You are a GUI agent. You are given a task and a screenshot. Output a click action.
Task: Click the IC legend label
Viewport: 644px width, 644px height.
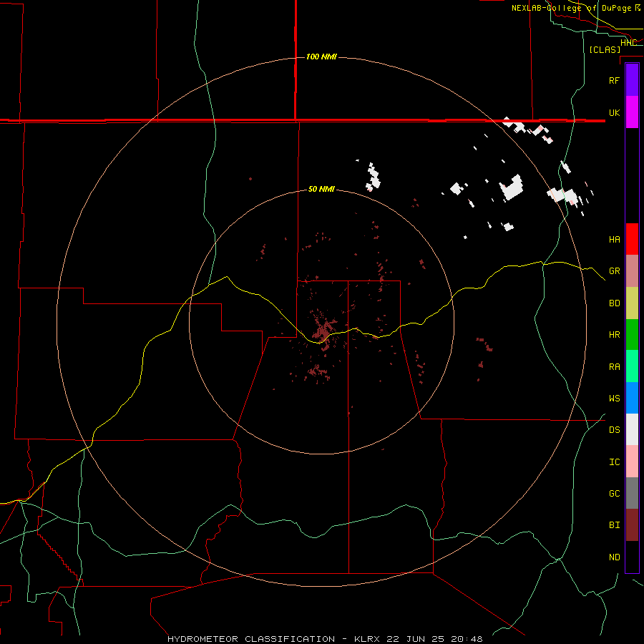point(614,462)
